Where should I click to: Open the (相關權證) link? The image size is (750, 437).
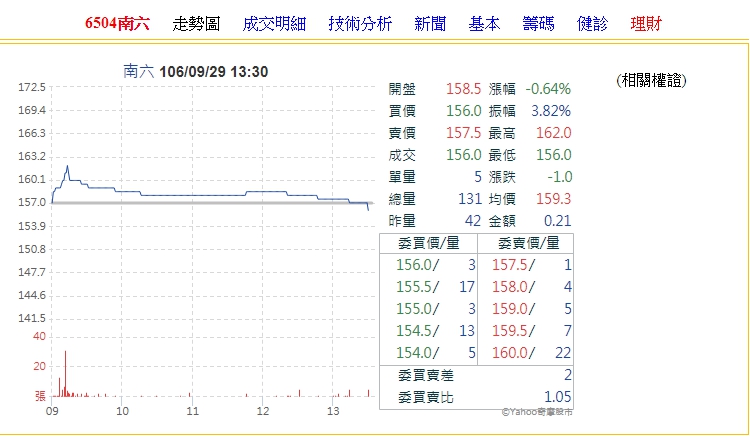tap(651, 80)
